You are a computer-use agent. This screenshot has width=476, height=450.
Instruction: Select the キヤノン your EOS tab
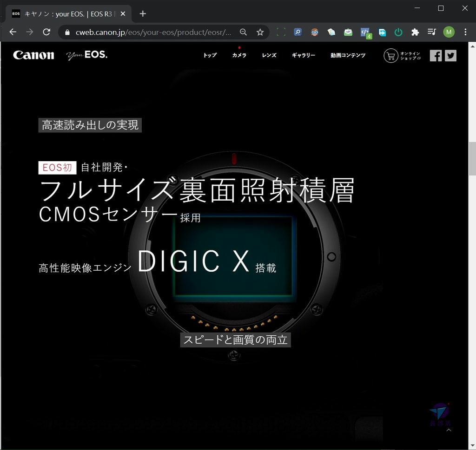pos(68,14)
